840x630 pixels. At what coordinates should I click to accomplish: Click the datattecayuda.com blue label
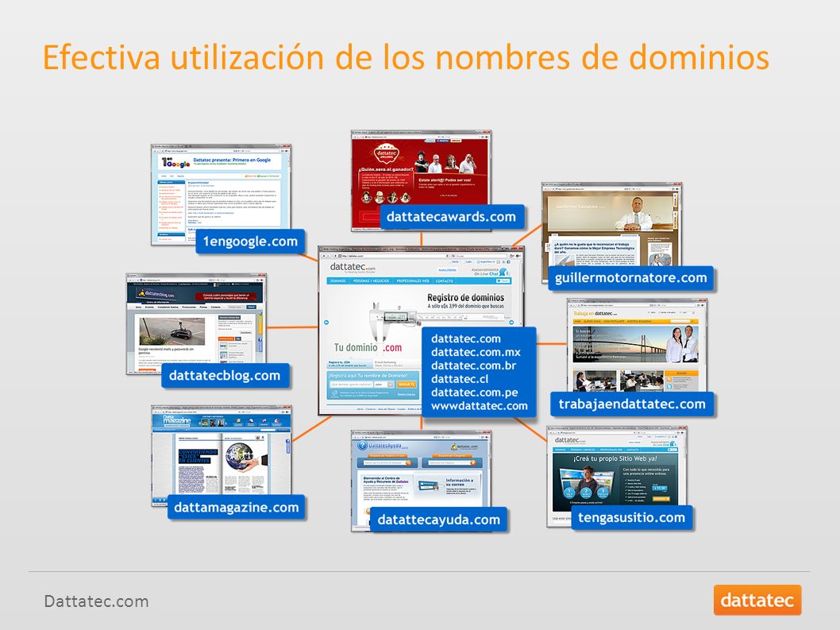pos(439,520)
